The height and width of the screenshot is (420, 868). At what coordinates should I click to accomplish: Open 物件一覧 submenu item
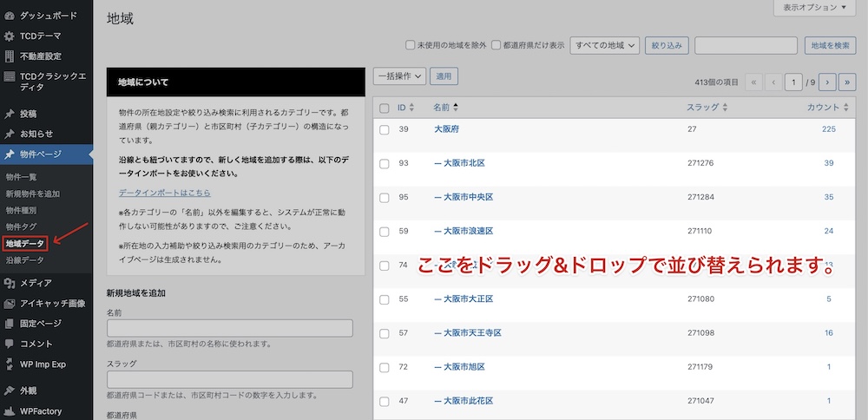(21, 177)
